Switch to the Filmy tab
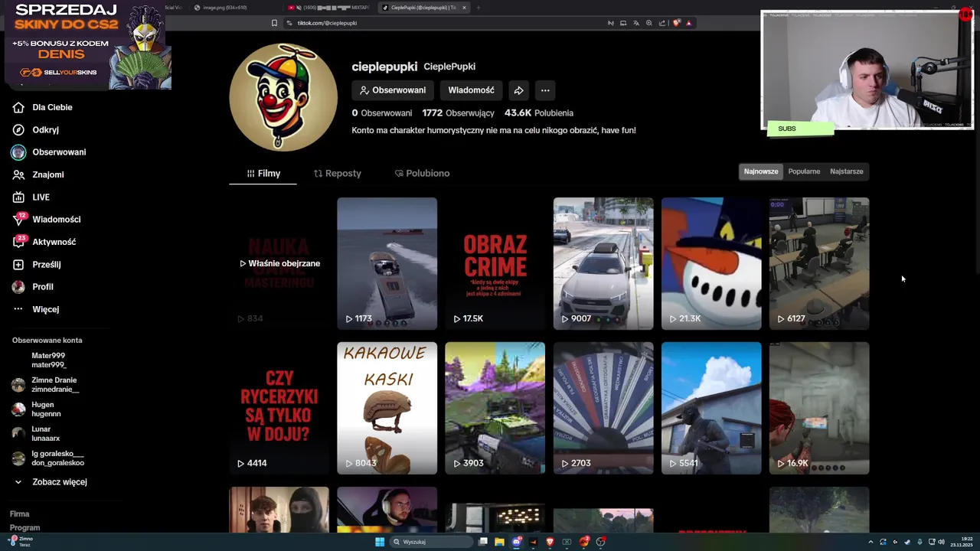The width and height of the screenshot is (980, 551). (x=263, y=174)
